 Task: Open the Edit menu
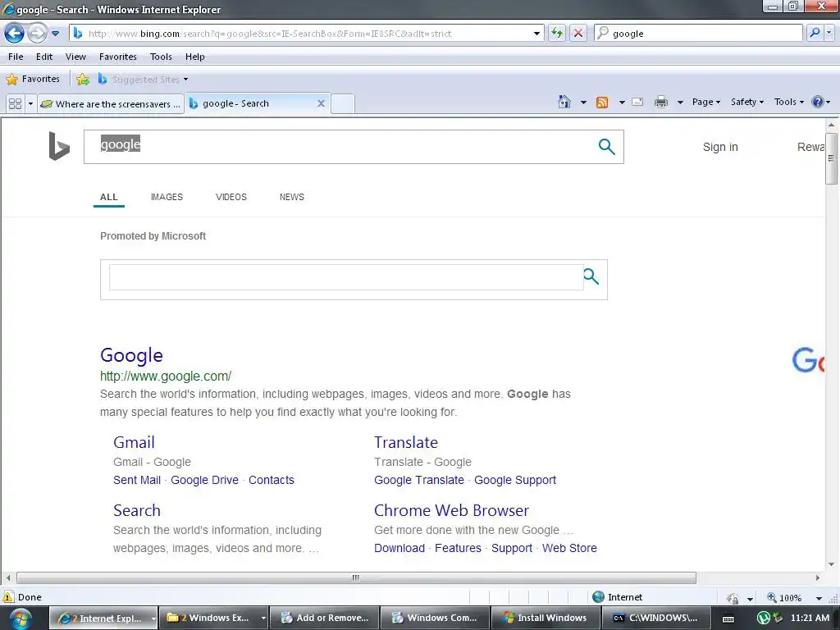click(44, 57)
